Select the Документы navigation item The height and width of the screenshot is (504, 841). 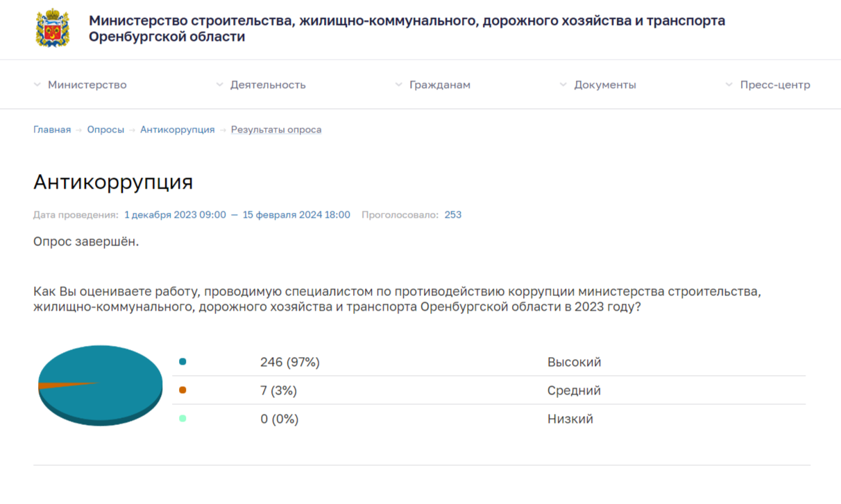(x=604, y=85)
